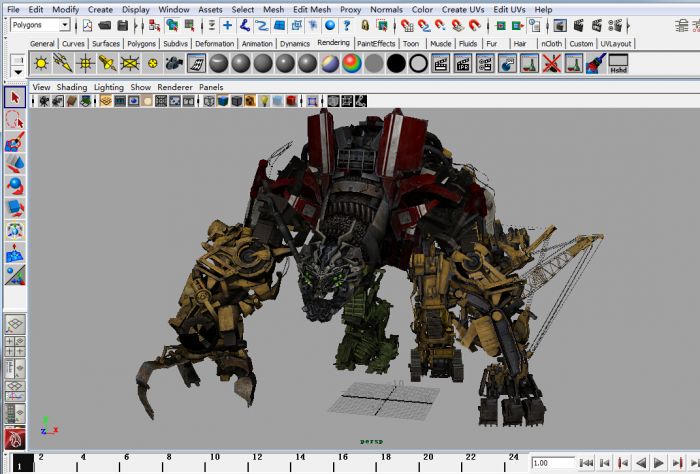Toggle snap to grids plus icon
The height and width of the screenshot is (474, 700).
click(x=227, y=25)
